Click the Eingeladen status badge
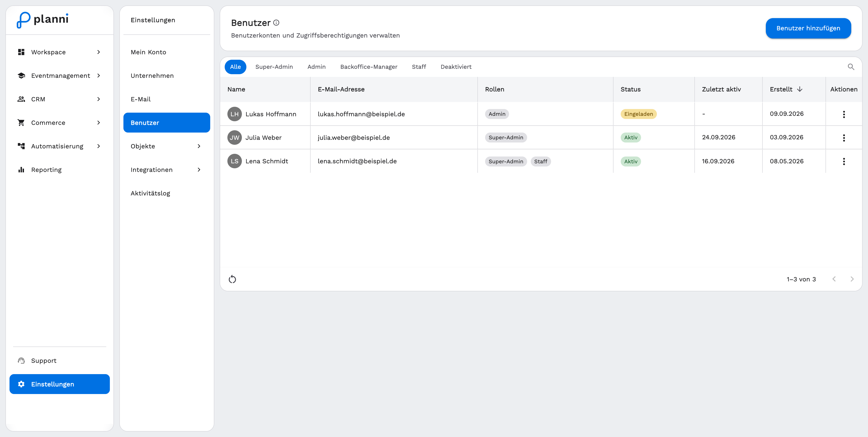Screen dimensions: 868x437 click(638, 114)
